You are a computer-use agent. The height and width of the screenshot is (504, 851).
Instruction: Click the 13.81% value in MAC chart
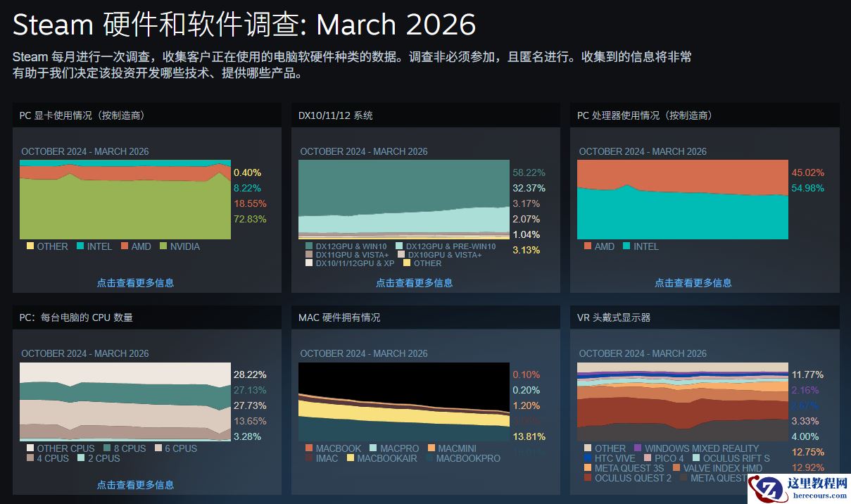coord(529,436)
